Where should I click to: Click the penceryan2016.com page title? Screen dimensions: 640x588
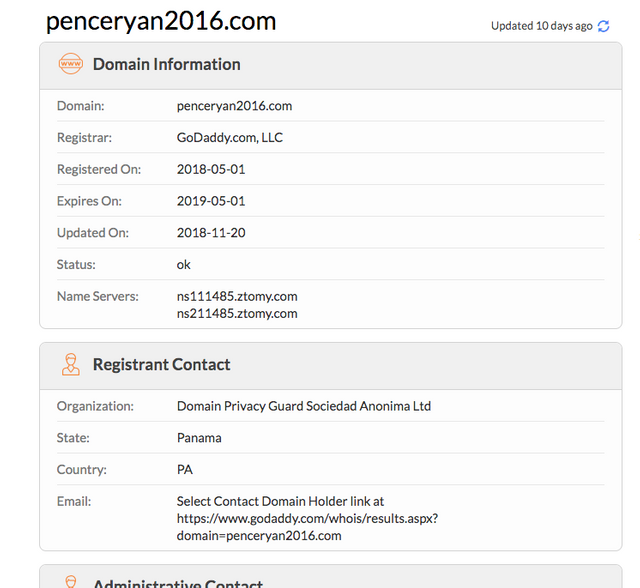tap(161, 21)
